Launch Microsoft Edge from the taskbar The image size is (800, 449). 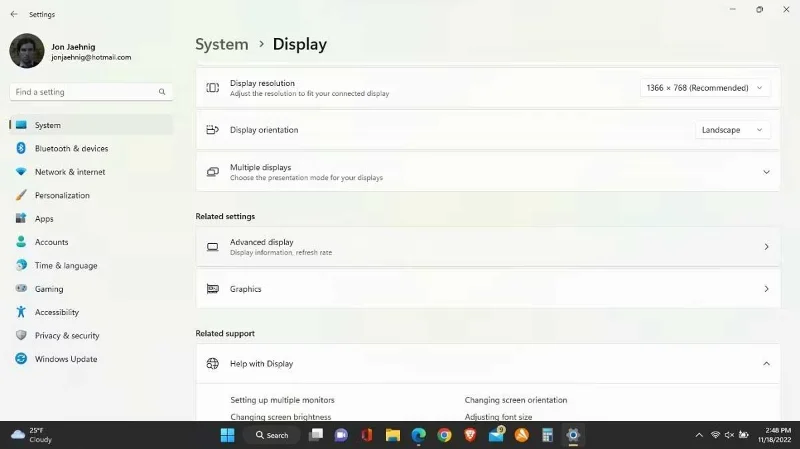(x=419, y=435)
